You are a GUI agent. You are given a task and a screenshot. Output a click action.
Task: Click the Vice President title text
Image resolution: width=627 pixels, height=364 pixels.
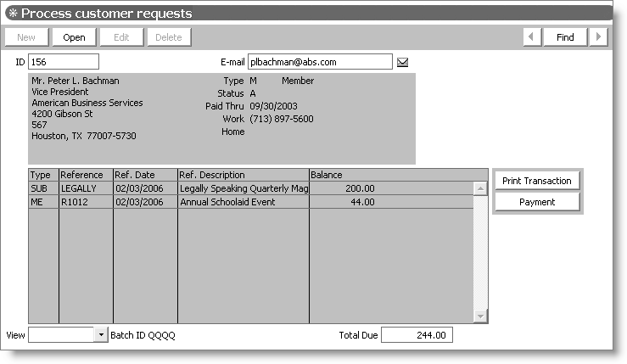coord(60,92)
